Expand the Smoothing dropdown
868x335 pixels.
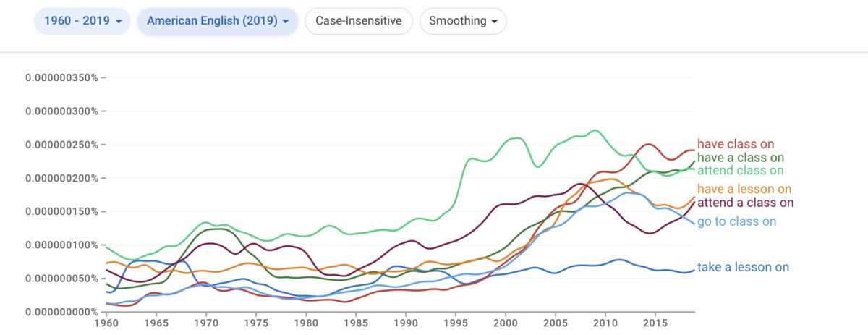(463, 21)
